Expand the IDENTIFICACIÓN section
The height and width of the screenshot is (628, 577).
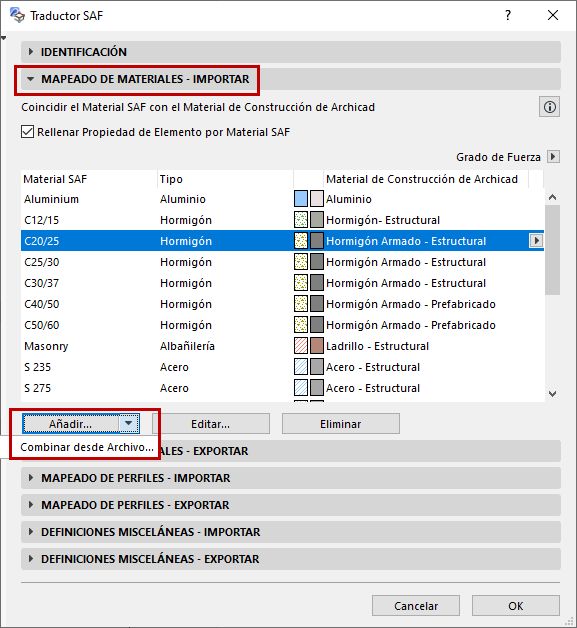(x=291, y=52)
